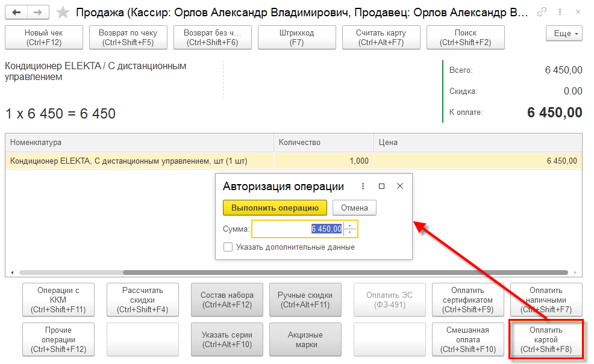Open Прочие операции button
The width and height of the screenshot is (594, 364).
(58, 340)
